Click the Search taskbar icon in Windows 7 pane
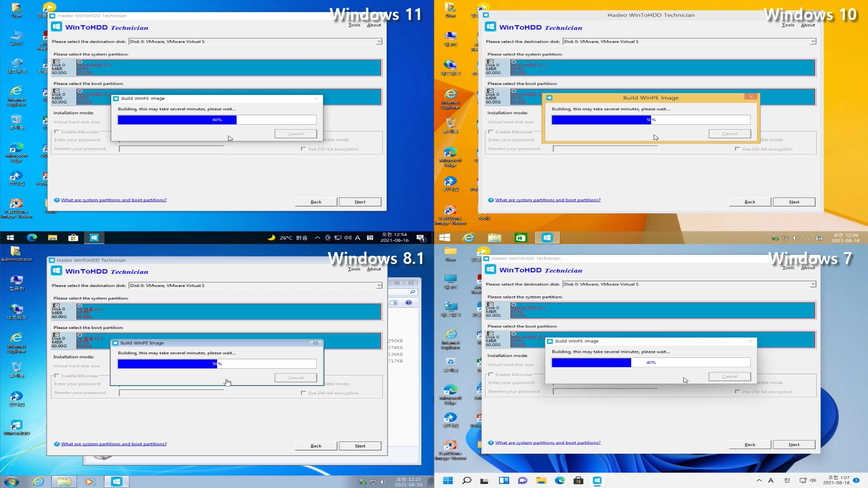The height and width of the screenshot is (488, 868). [467, 480]
